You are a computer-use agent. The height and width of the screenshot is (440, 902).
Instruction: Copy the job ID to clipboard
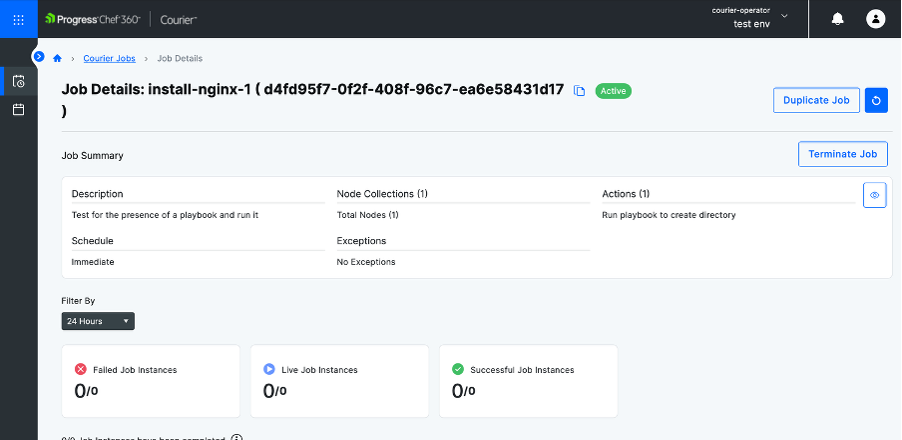(x=579, y=91)
